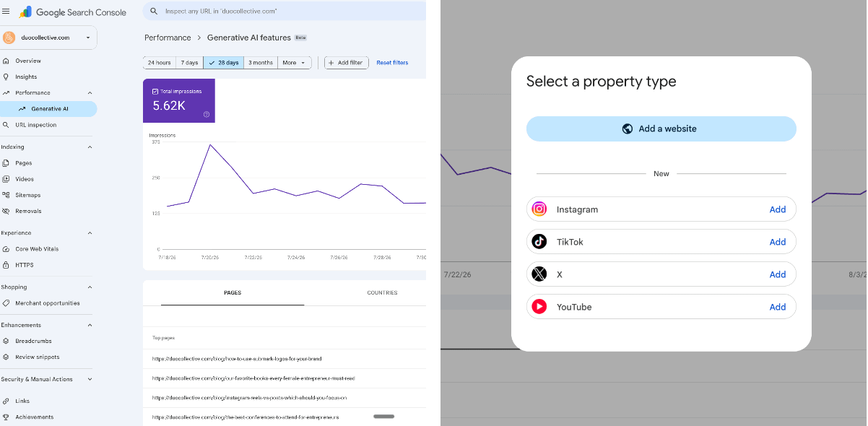The width and height of the screenshot is (868, 426).
Task: Click the Overview home icon
Action: click(6, 61)
